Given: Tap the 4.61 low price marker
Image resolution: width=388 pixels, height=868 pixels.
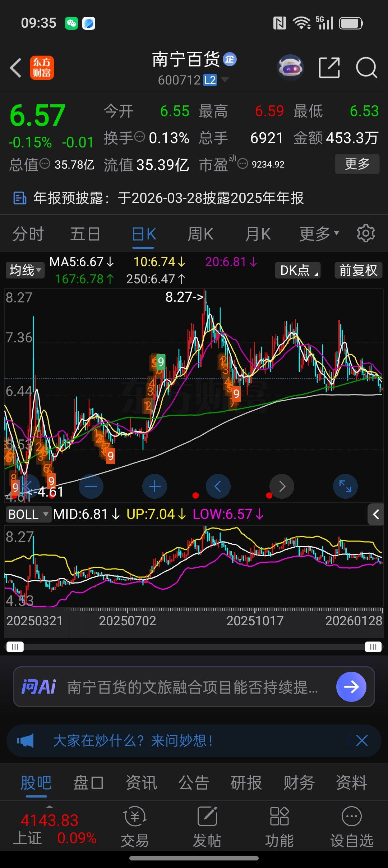Looking at the screenshot, I should [45, 492].
